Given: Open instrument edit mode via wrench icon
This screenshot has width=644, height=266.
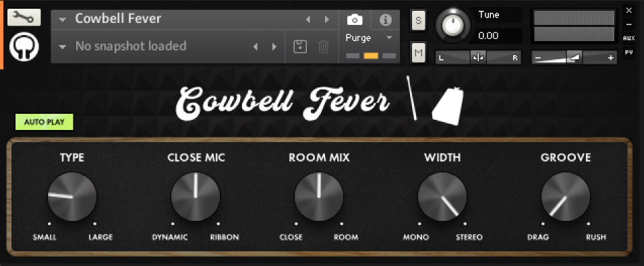Looking at the screenshot, I should pyautogui.click(x=24, y=18).
